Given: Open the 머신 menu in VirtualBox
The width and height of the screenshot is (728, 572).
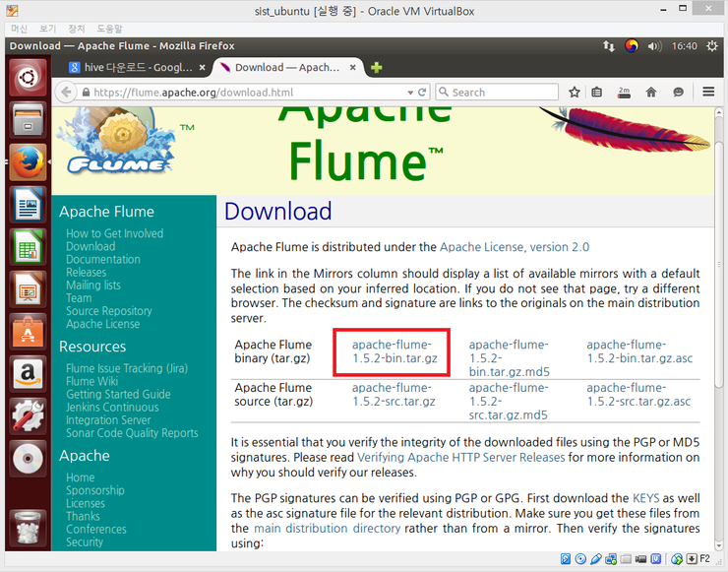Looking at the screenshot, I should (19, 29).
